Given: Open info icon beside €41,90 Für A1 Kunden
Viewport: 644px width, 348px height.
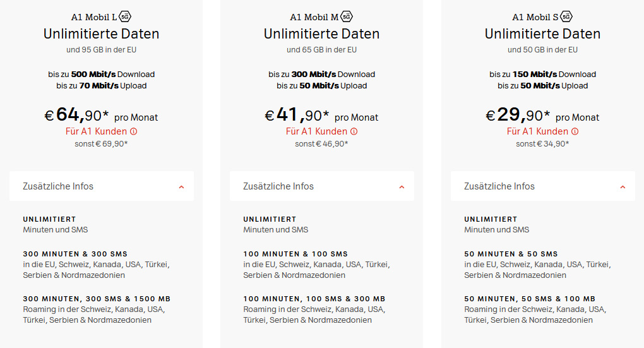Looking at the screenshot, I should (x=354, y=131).
